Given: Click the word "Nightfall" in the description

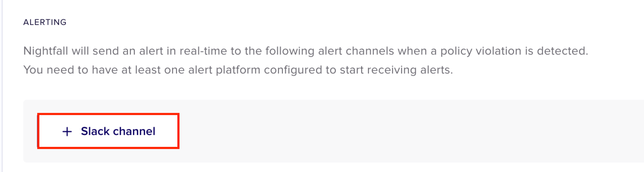Looking at the screenshot, I should pyautogui.click(x=46, y=51).
